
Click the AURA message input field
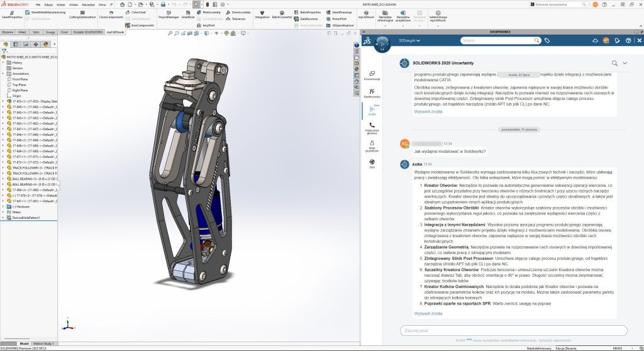(x=513, y=330)
